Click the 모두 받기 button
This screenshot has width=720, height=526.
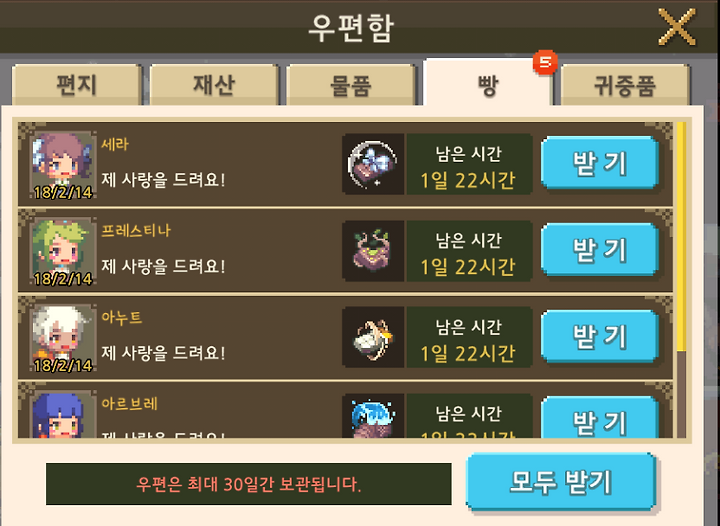coord(561,481)
